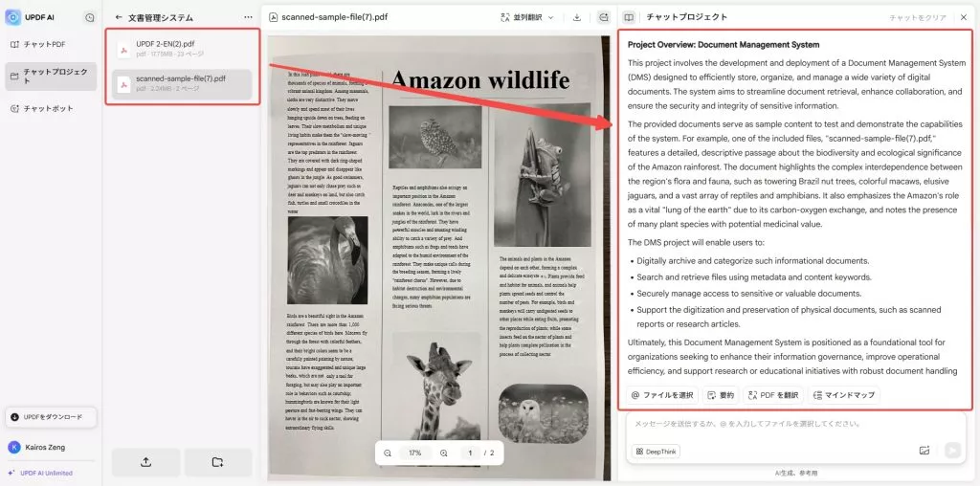Click the send message button
980x486 pixels.
coord(952,451)
